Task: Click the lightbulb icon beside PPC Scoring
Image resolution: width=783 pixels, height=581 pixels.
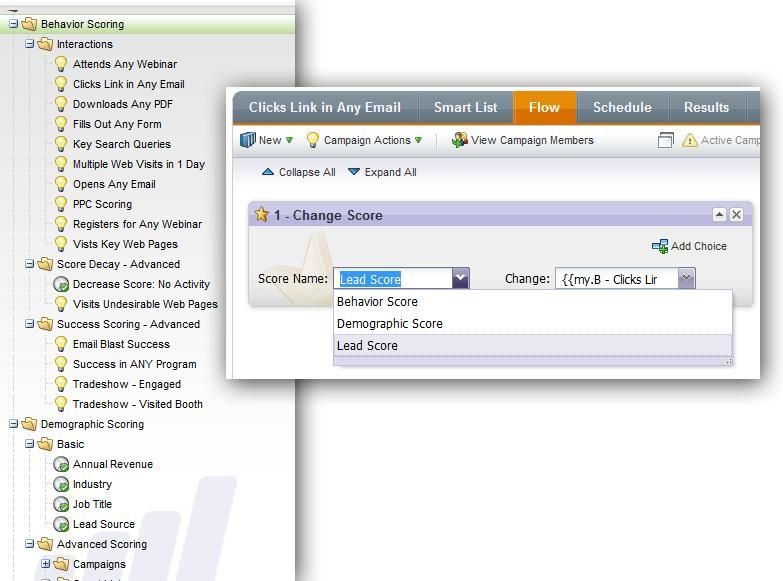Action: pyautogui.click(x=61, y=204)
